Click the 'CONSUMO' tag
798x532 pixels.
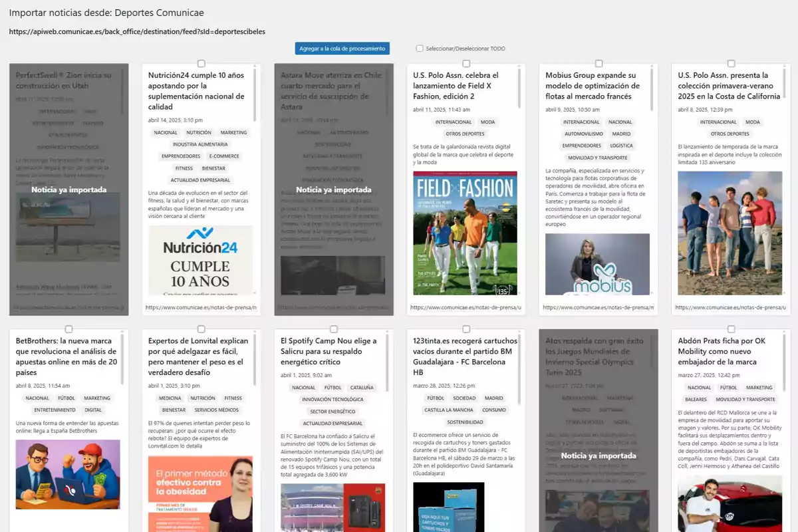[x=494, y=410]
